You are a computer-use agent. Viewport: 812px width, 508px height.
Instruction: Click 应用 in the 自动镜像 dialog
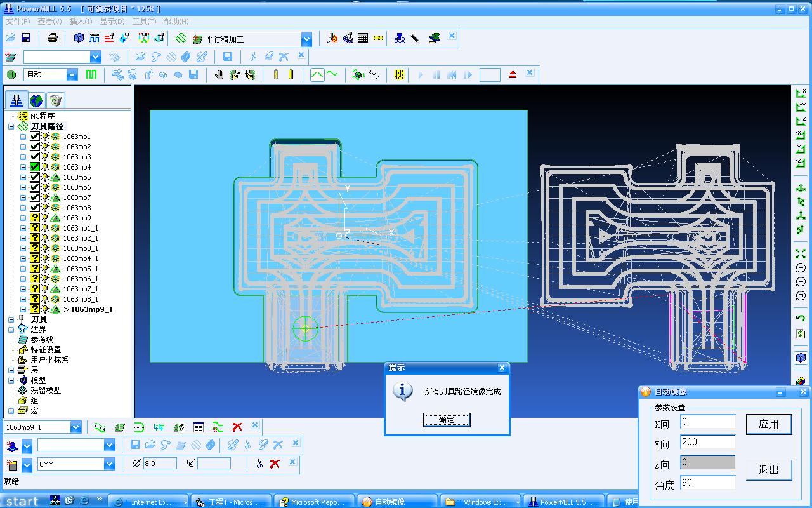coord(769,424)
